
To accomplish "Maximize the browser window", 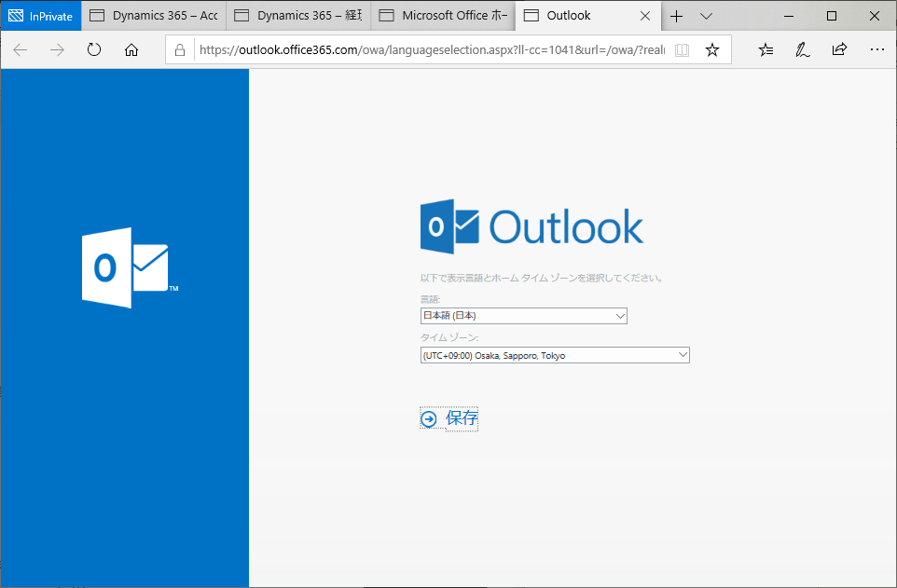I will click(832, 16).
